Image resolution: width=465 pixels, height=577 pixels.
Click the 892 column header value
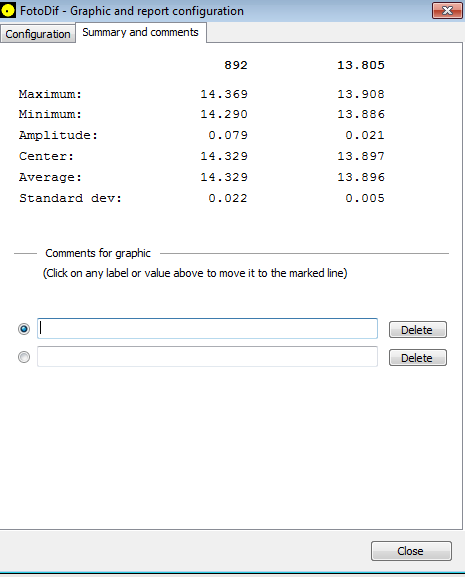pyautogui.click(x=236, y=65)
